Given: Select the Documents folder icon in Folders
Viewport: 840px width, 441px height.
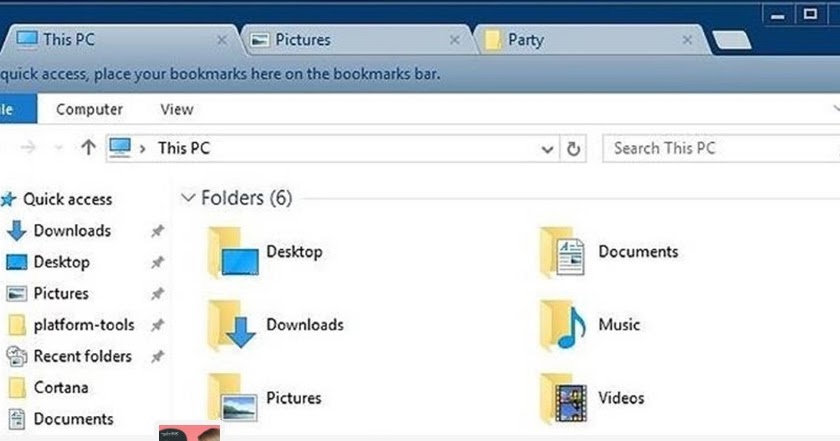Looking at the screenshot, I should click(562, 252).
